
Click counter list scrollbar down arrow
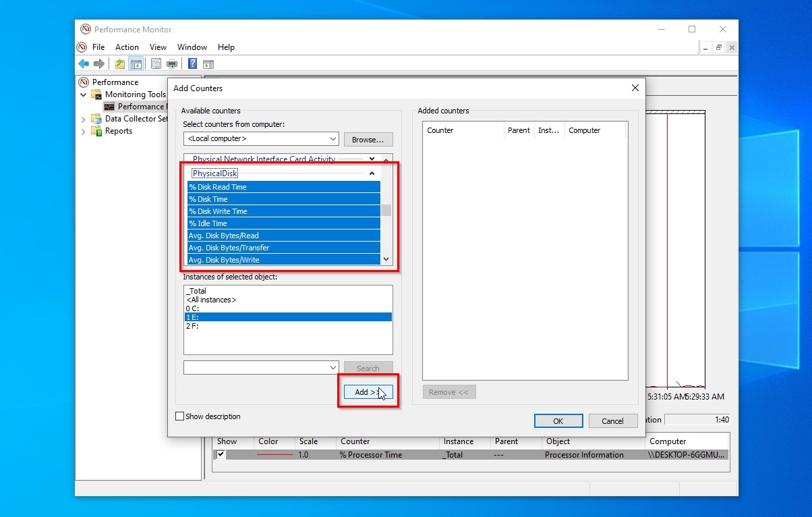coord(386,259)
